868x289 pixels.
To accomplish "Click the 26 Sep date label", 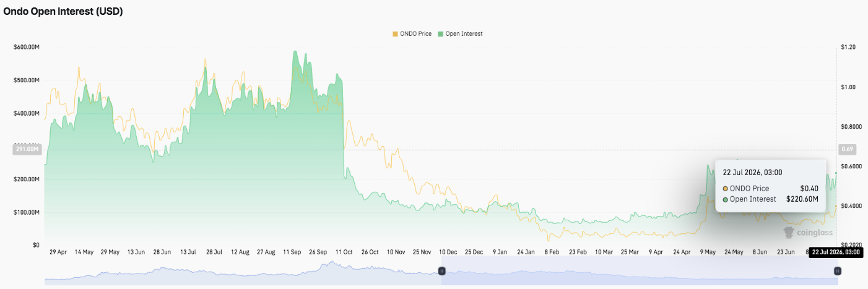I will point(318,252).
